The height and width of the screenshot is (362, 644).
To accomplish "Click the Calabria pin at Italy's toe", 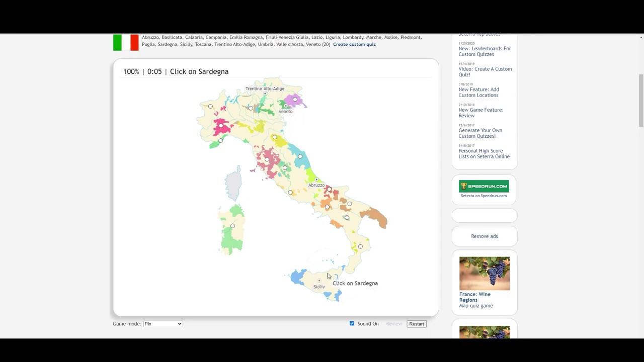I will pyautogui.click(x=360, y=247).
